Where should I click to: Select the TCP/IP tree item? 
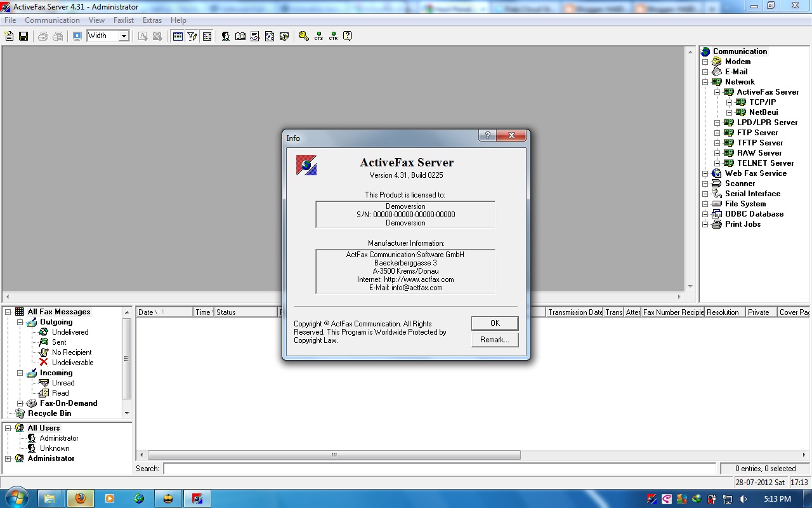click(x=763, y=102)
